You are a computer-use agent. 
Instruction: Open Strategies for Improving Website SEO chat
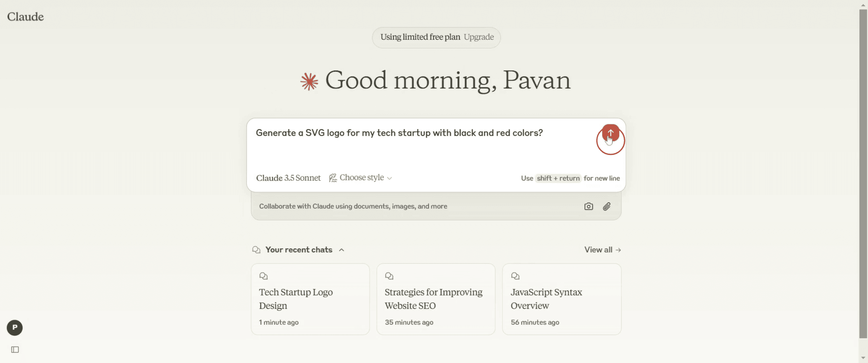436,299
